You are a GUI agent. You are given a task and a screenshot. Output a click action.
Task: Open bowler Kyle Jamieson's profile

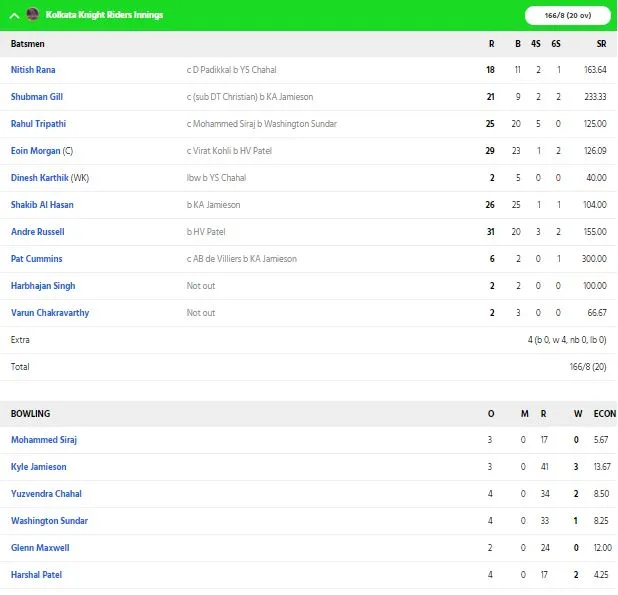click(x=39, y=467)
